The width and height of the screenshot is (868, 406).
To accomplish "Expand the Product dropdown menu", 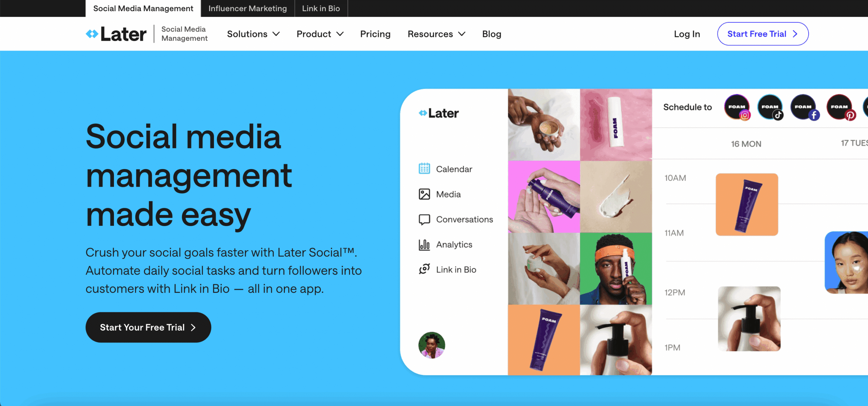I will pyautogui.click(x=320, y=34).
